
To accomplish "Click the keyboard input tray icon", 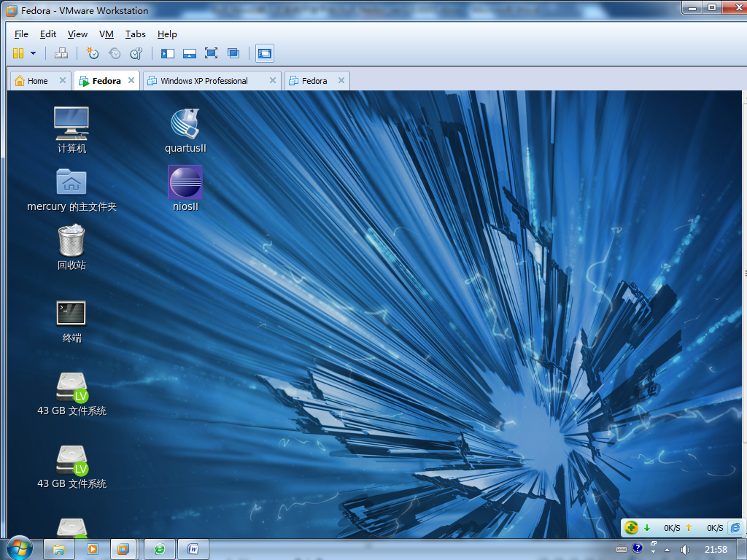I will pyautogui.click(x=622, y=549).
